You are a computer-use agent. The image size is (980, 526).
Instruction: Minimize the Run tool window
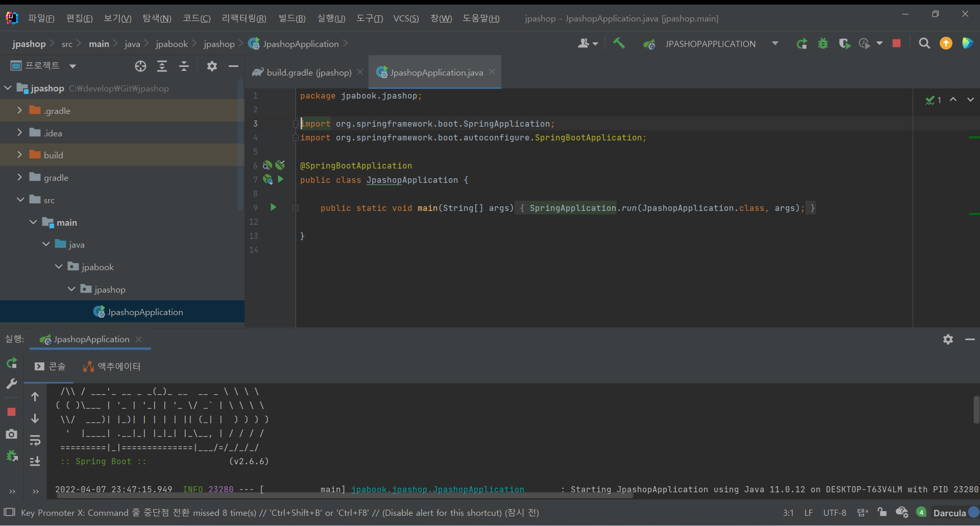click(x=970, y=339)
